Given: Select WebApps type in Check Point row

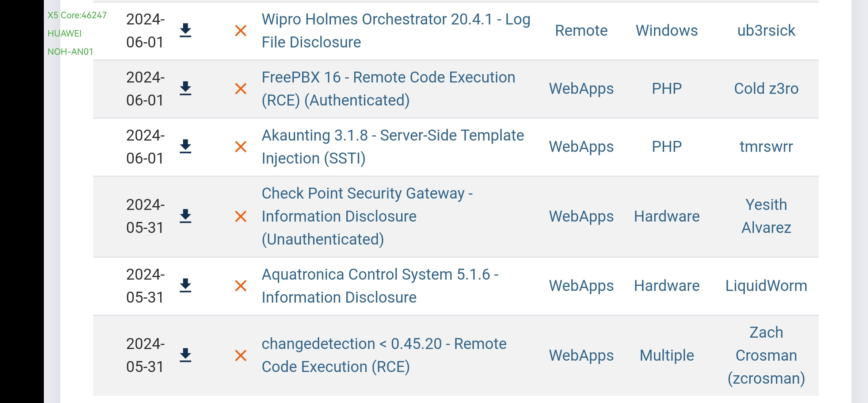Looking at the screenshot, I should (x=581, y=216).
